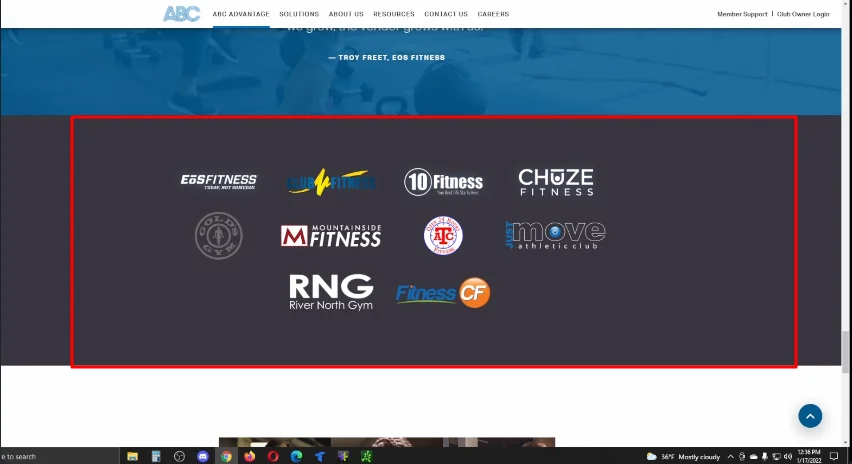Click the ABC logo in the header

pyautogui.click(x=181, y=14)
